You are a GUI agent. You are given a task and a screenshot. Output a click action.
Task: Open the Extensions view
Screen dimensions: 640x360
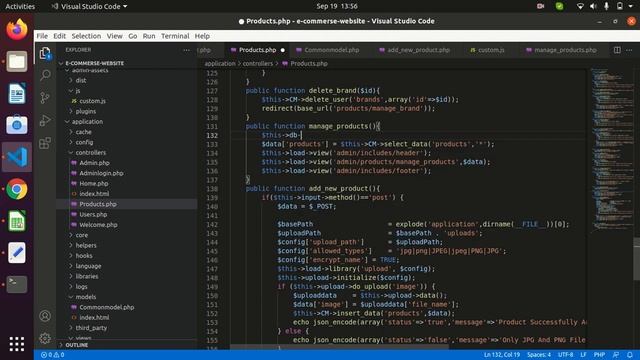45,143
